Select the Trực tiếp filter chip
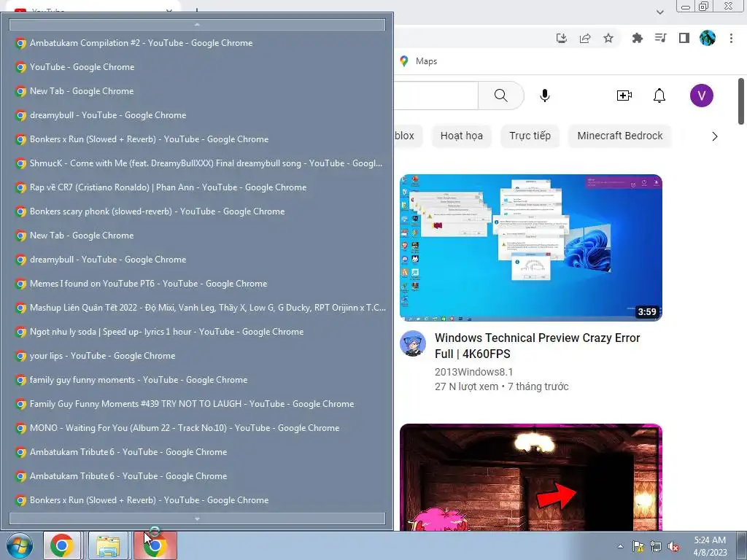This screenshot has height=560, width=747. (530, 136)
